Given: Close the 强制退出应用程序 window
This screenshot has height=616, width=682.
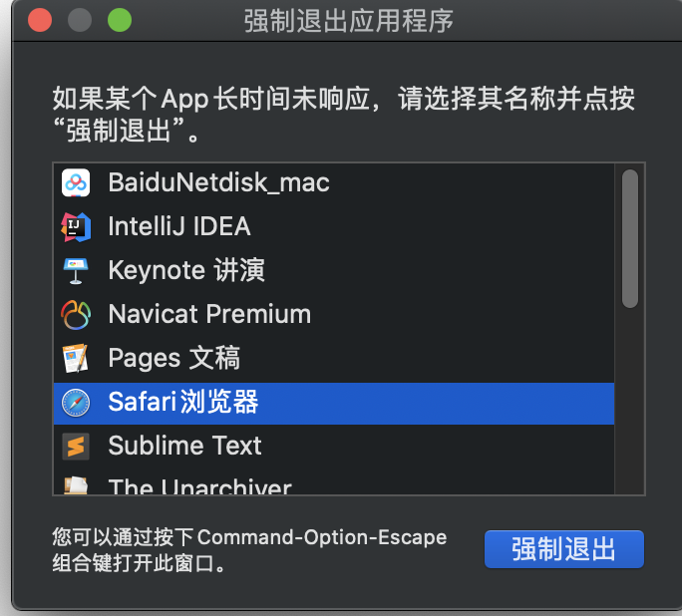Looking at the screenshot, I should pos(40,19).
